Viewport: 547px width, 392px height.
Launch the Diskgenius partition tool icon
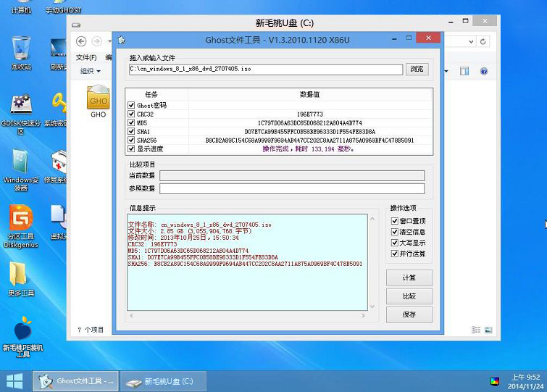coord(21,226)
